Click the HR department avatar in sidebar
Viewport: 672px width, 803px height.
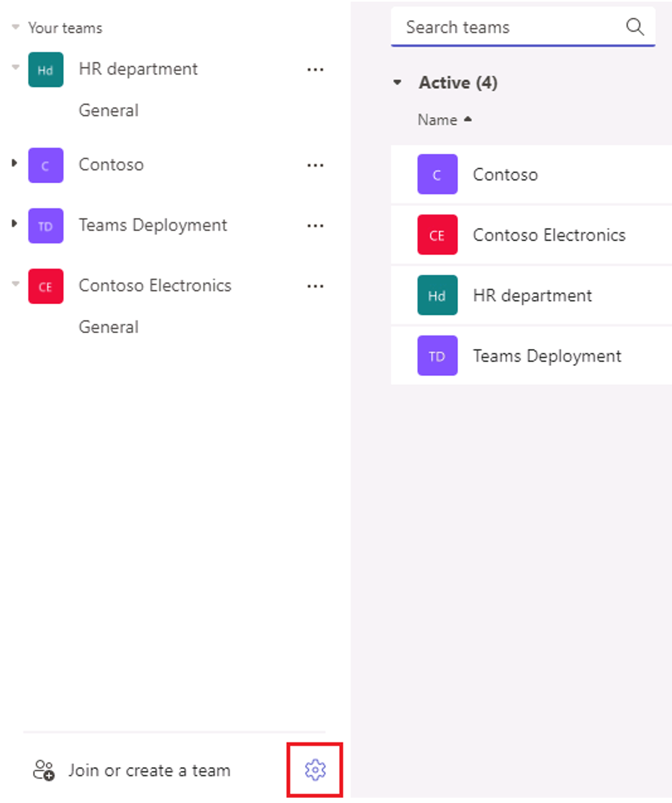(46, 69)
